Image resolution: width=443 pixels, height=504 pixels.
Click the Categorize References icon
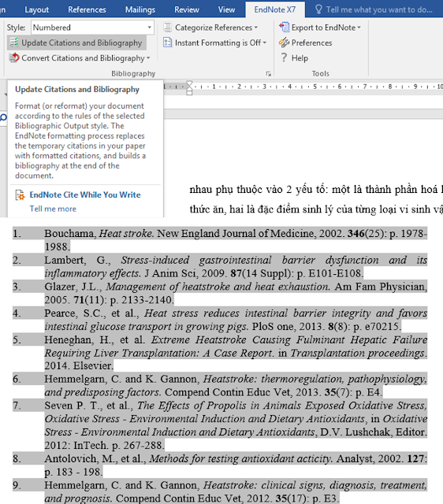click(x=167, y=28)
